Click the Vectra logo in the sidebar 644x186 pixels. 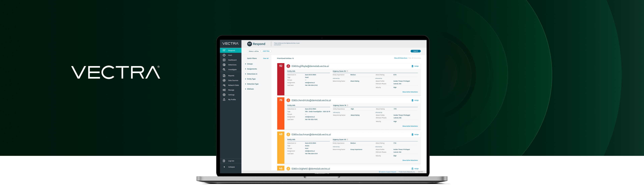click(230, 44)
